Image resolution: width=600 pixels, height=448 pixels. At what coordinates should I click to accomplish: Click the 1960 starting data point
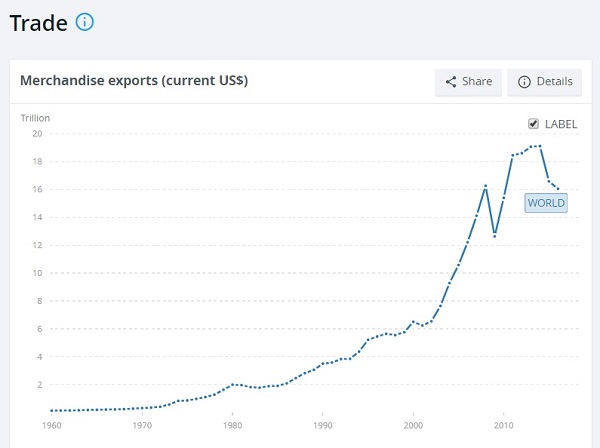point(52,411)
